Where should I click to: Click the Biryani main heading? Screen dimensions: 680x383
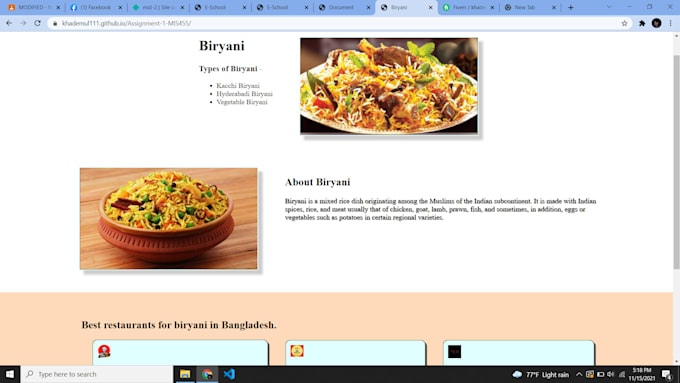(222, 46)
